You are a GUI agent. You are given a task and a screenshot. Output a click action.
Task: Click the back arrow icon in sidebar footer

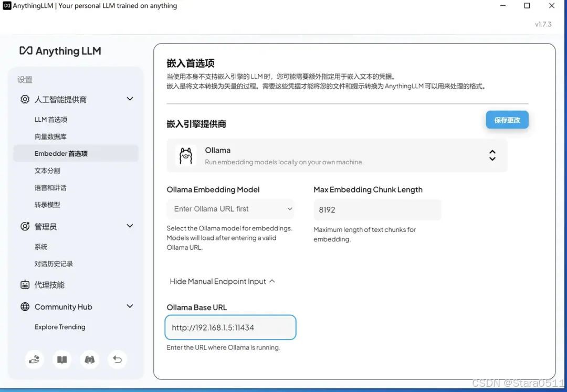117,359
